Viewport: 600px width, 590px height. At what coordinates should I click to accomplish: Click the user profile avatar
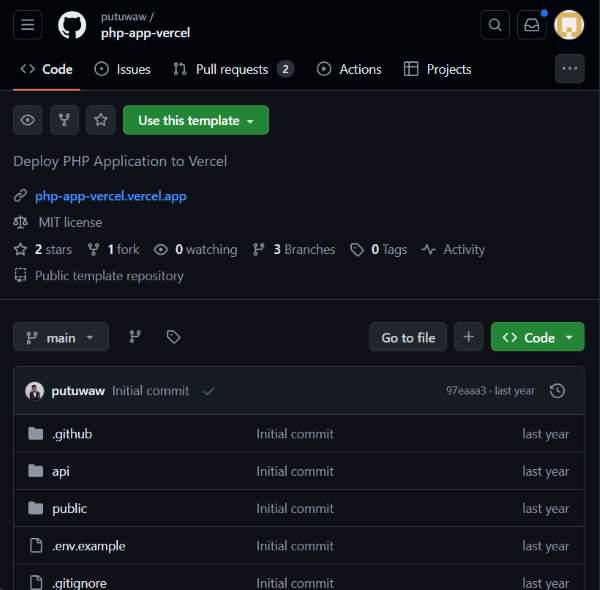point(569,25)
